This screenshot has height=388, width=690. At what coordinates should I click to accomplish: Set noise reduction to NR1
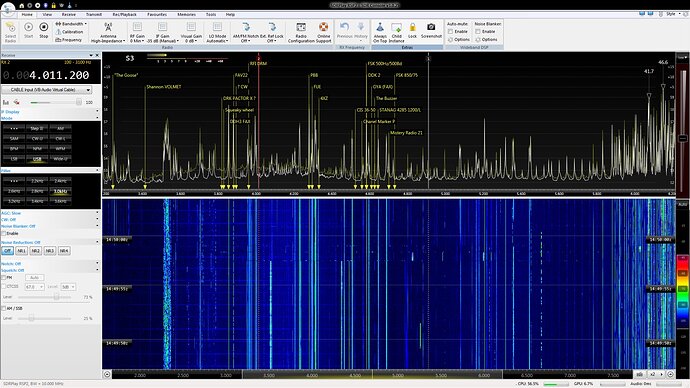(x=21, y=251)
